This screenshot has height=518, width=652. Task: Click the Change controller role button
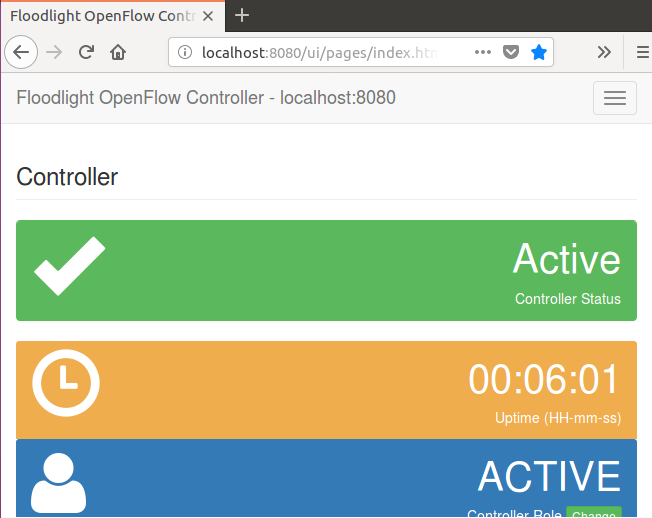(x=594, y=514)
